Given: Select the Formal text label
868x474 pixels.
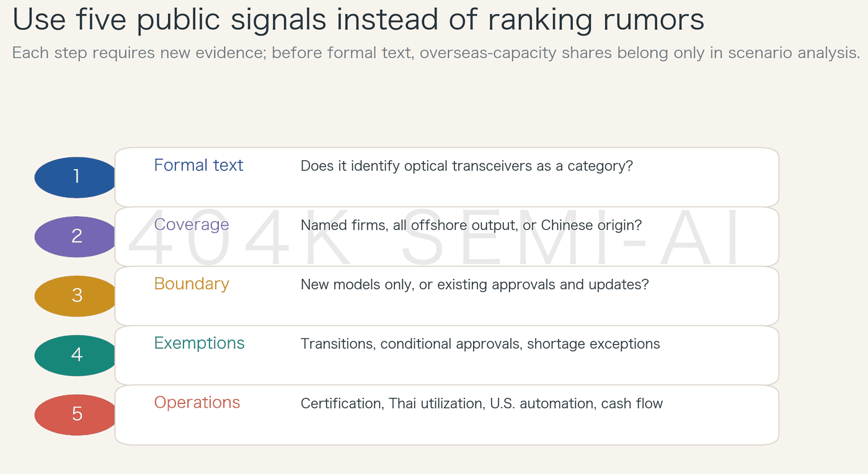Looking at the screenshot, I should click(x=198, y=165).
